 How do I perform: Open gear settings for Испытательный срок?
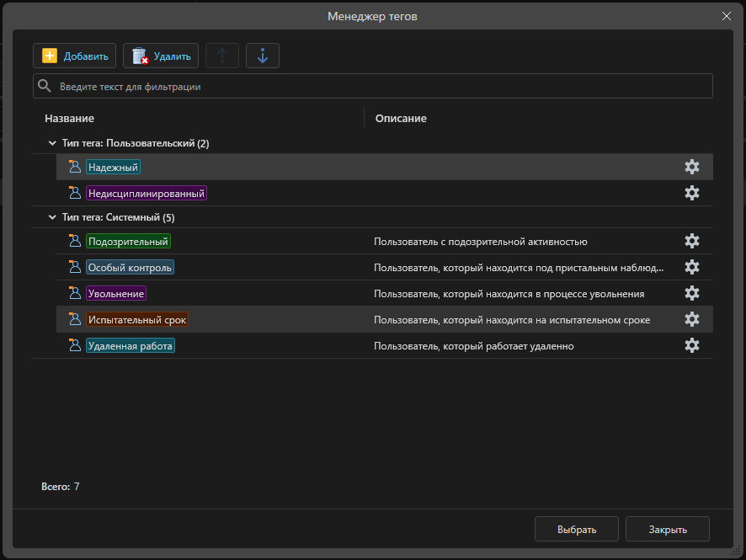(691, 319)
